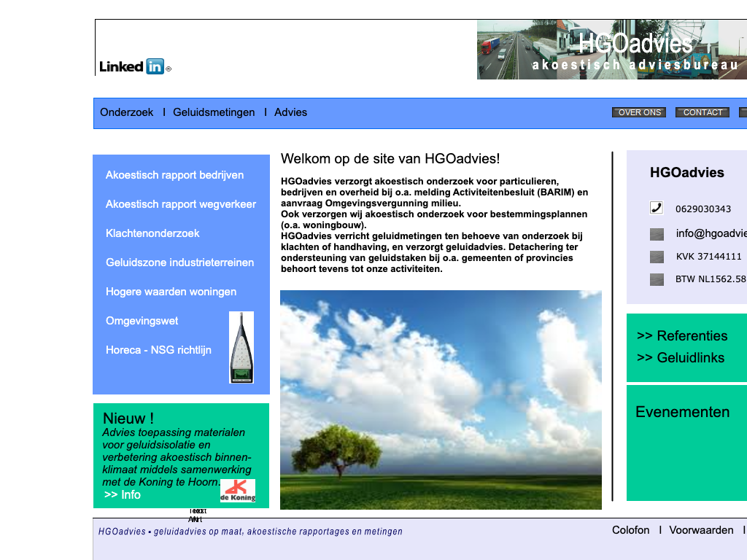Go to Klachtenonderzoek page
This screenshot has width=747, height=560.
pyautogui.click(x=152, y=233)
